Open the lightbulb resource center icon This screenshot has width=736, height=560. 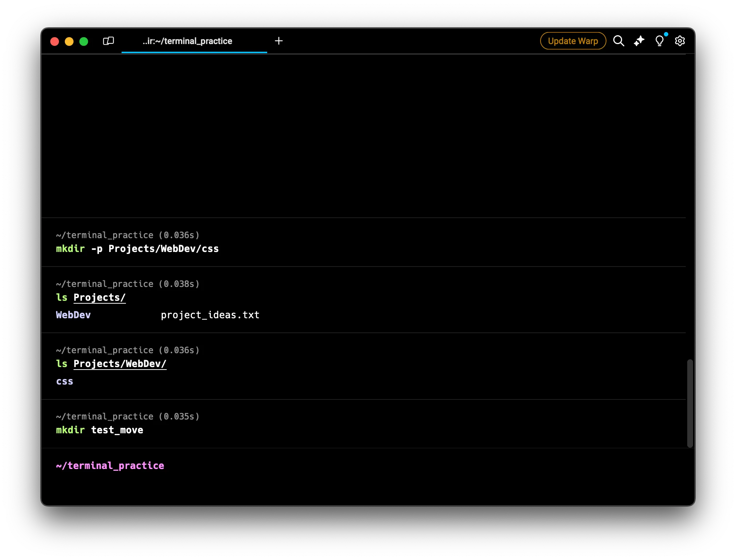pyautogui.click(x=659, y=41)
